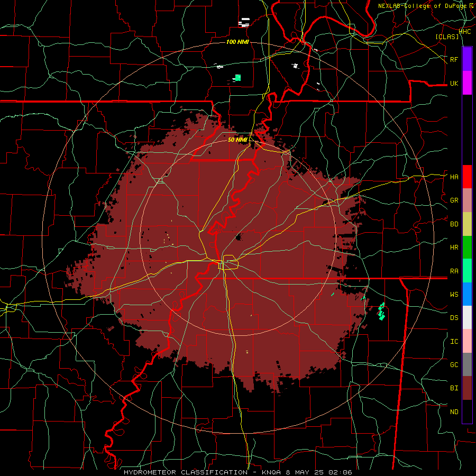Screen dimensions: 476x476
Task: Click the 'WS' legend label
Action: [454, 294]
